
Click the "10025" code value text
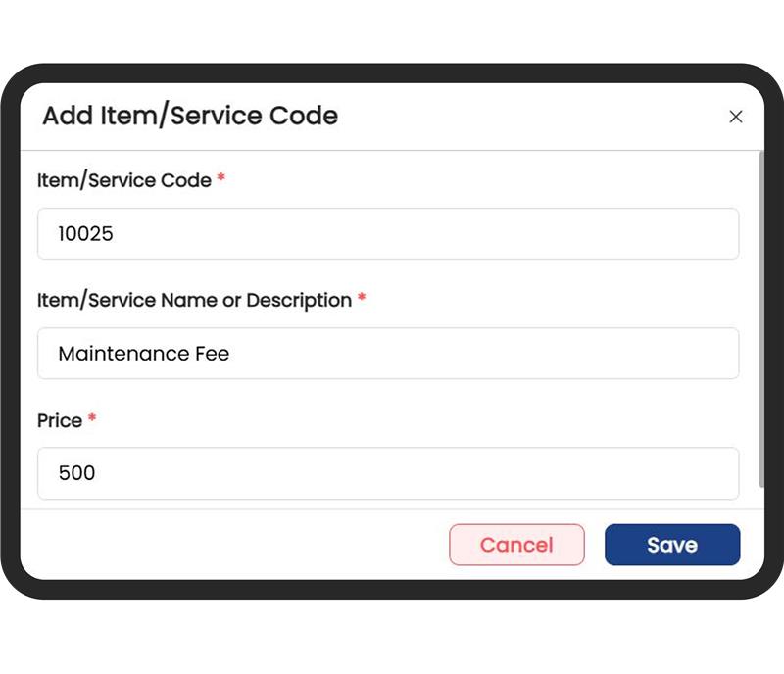[x=86, y=234]
